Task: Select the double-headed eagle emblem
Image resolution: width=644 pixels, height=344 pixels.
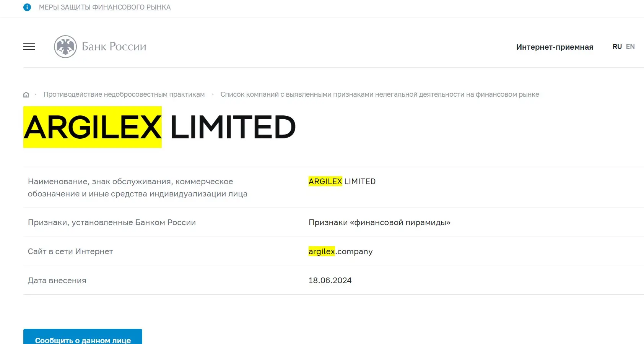Action: point(65,46)
